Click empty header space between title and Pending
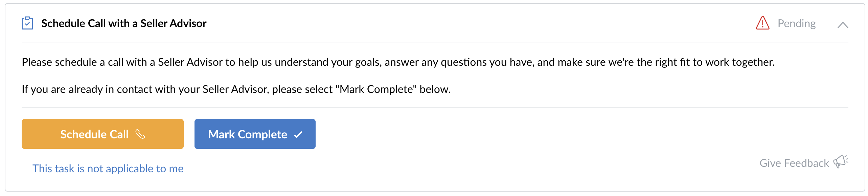 click(474, 23)
